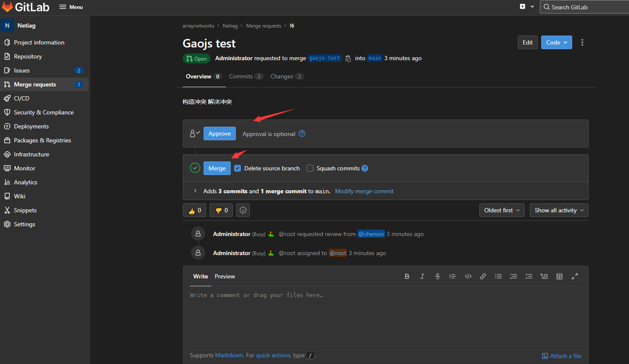Insert a table in the comment
This screenshot has width=629, height=364.
point(559,276)
